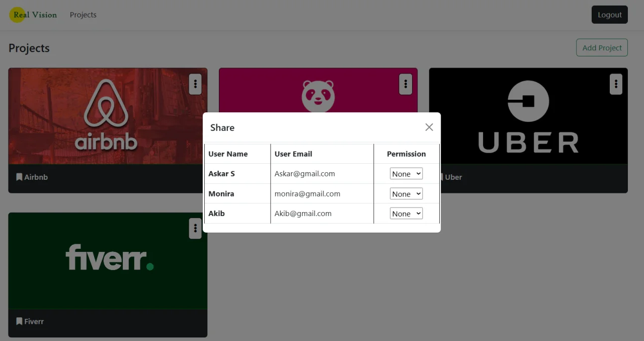The height and width of the screenshot is (341, 644).
Task: Open the Foodpanda card three-dot menu
Action: 406,84
